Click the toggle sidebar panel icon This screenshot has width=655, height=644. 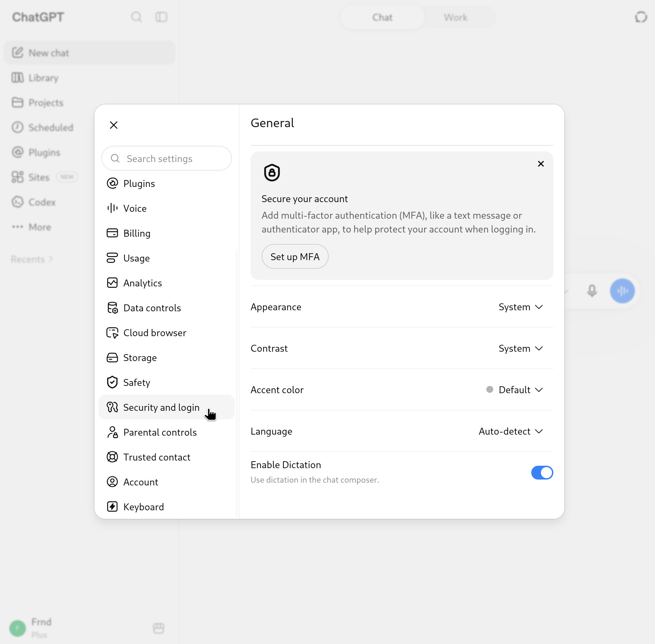click(x=161, y=17)
